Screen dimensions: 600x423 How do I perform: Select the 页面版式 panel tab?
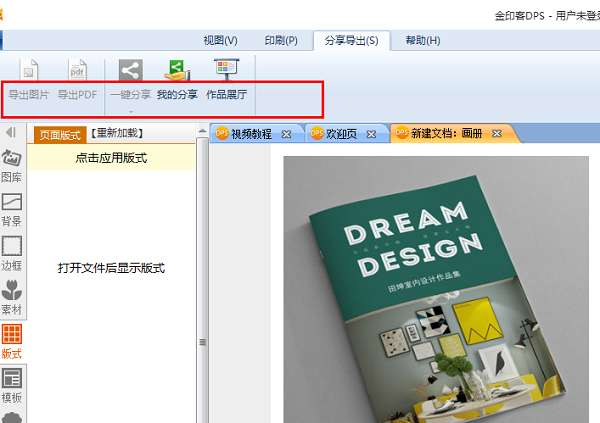[60, 135]
